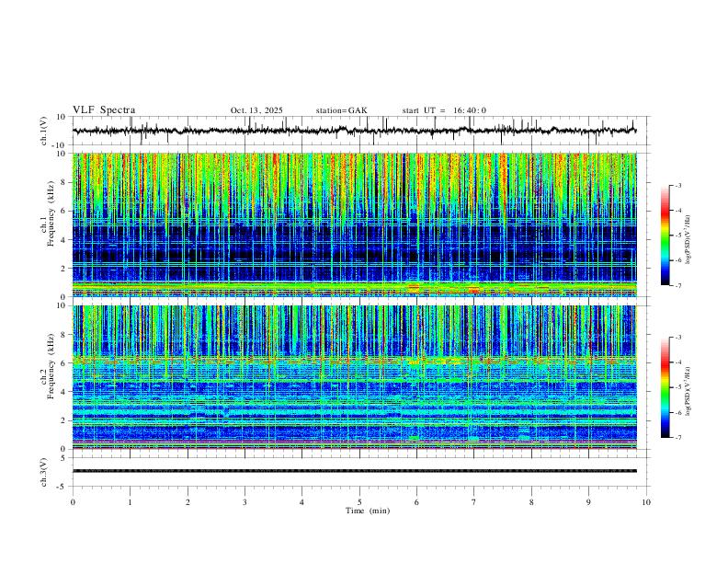Image resolution: width=728 pixels, height=563 pixels.
Task: Click the lower PSD color scale bar
Action: click(665, 387)
